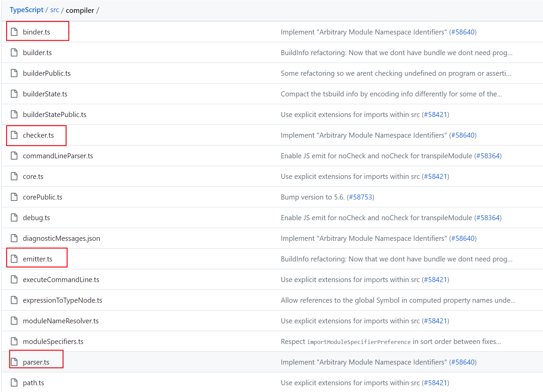The image size is (543, 392).
Task: Click the file icon beside diagnosticMessages.json
Action: pyautogui.click(x=14, y=238)
